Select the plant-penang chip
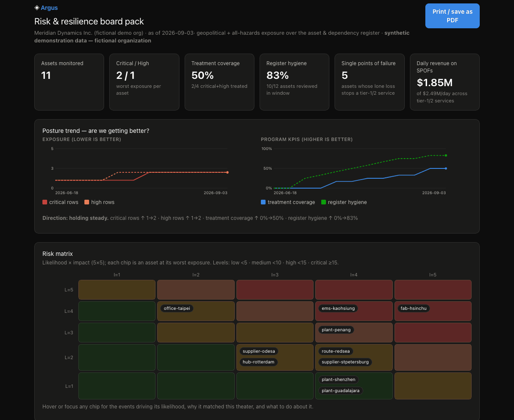The height and width of the screenshot is (420, 514). point(336,330)
